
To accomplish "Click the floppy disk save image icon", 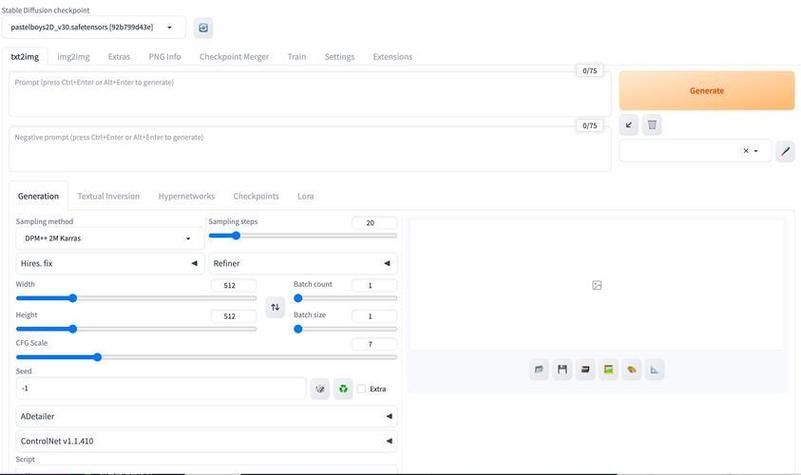I will (x=562, y=370).
